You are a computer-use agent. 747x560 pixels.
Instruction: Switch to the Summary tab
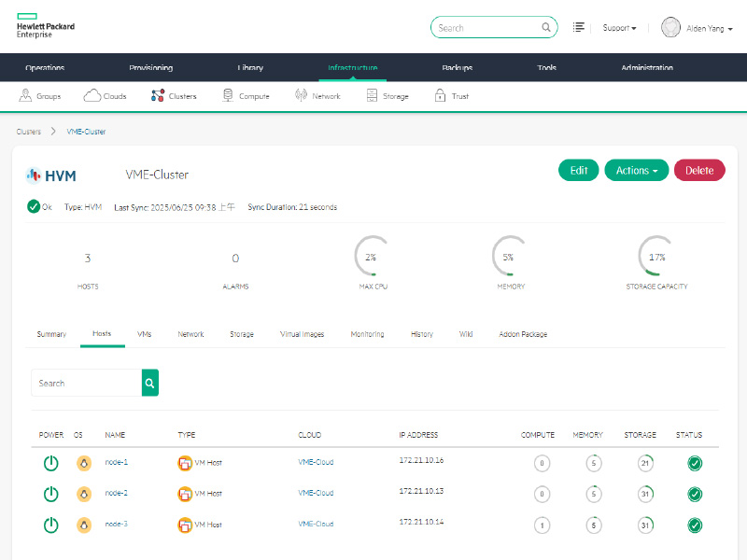(x=51, y=334)
